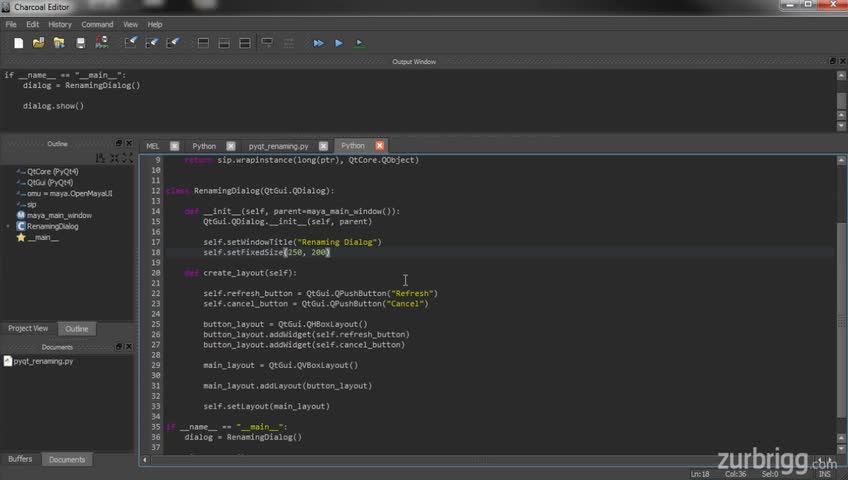The width and height of the screenshot is (848, 480).
Task: Click the New File toolbar icon
Action: click(18, 43)
